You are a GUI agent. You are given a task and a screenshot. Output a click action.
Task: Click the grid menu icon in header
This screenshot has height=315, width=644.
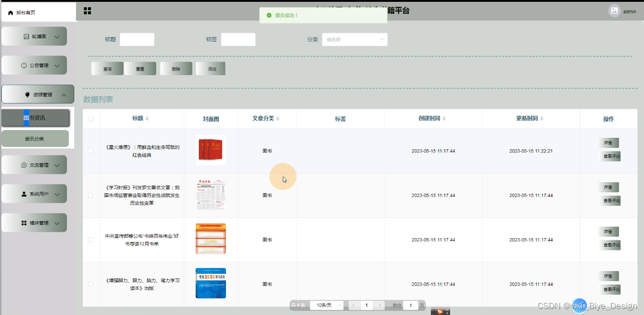tap(87, 11)
